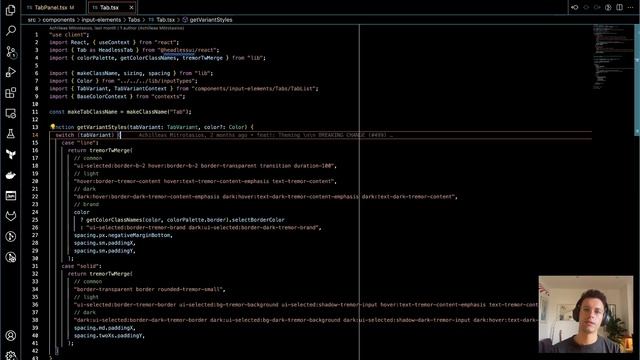
Task: Click the input-elements breadcrumb
Action: click(101, 20)
